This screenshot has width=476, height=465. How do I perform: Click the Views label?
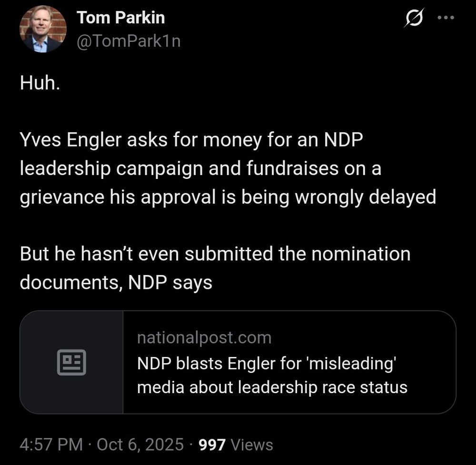[x=252, y=445]
